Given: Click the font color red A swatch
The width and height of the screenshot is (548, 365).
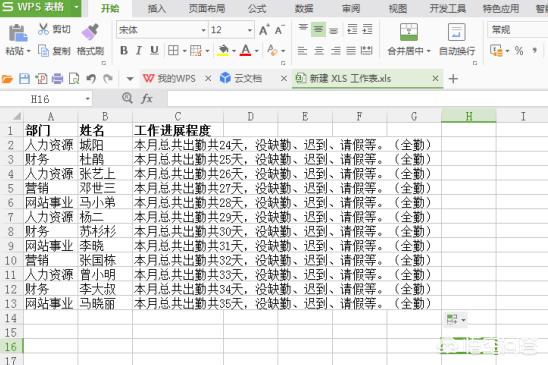Looking at the screenshot, I should coord(246,51).
